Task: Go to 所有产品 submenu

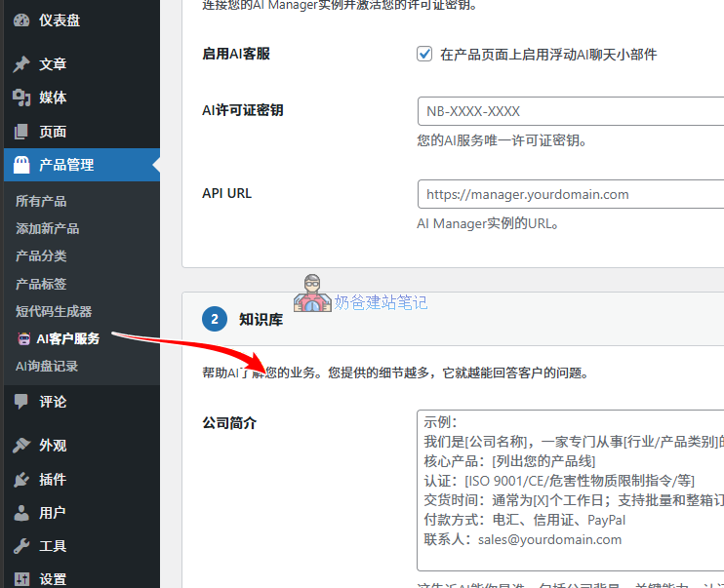Action: [x=41, y=201]
